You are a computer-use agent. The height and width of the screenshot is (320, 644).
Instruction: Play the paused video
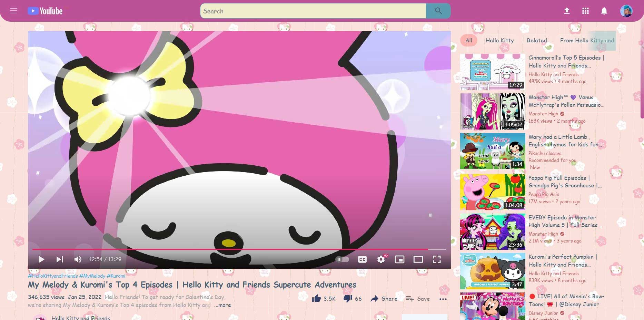[x=41, y=259]
